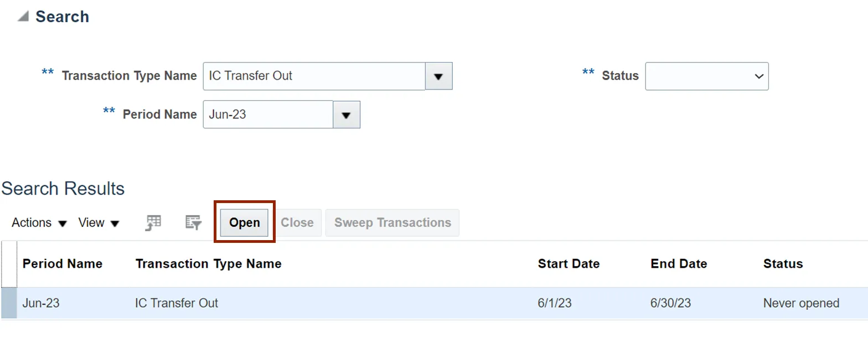
Task: Click the Never opened status cell
Action: 801,303
